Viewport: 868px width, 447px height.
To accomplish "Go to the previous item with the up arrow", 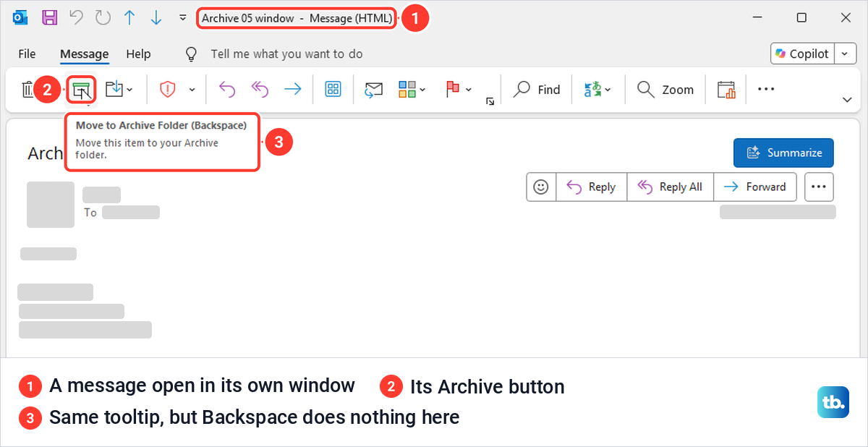I will click(x=129, y=18).
